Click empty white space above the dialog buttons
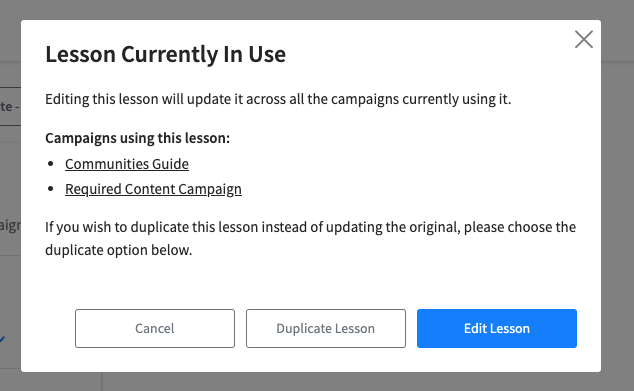This screenshot has width=634, height=391. (311, 284)
